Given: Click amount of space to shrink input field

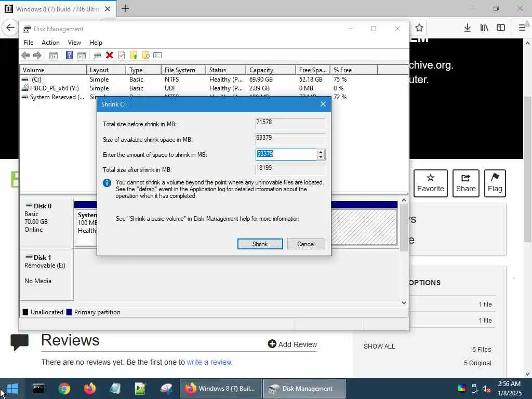Looking at the screenshot, I should [286, 154].
